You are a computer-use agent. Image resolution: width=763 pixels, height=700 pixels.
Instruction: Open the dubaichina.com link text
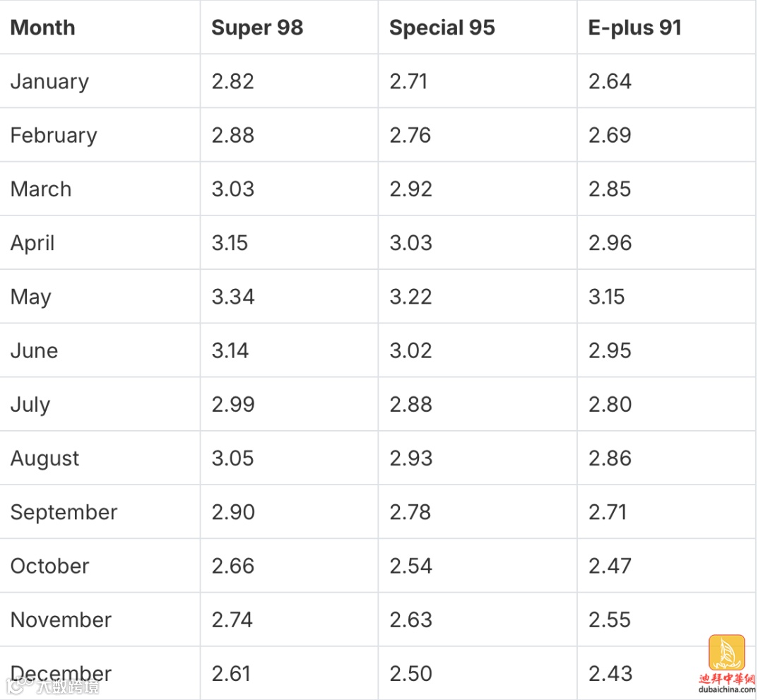click(726, 689)
